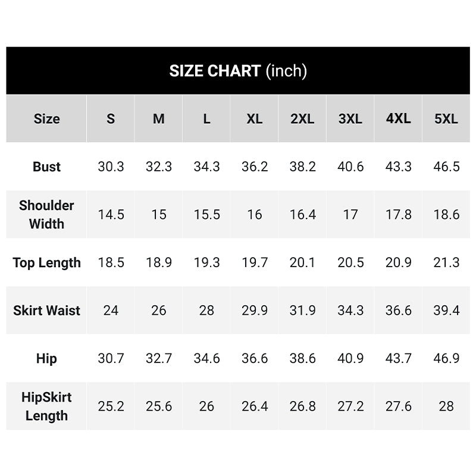This screenshot has height=476, width=476.
Task: Click the Bust row label
Action: pos(46,167)
